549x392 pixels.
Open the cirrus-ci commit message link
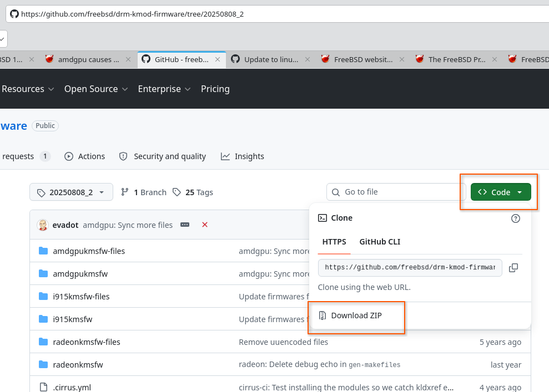[346, 387]
